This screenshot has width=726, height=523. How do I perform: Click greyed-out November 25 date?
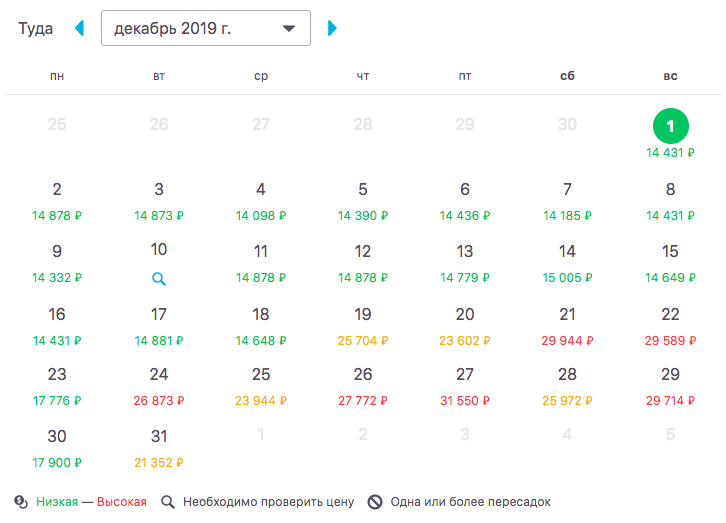57,125
